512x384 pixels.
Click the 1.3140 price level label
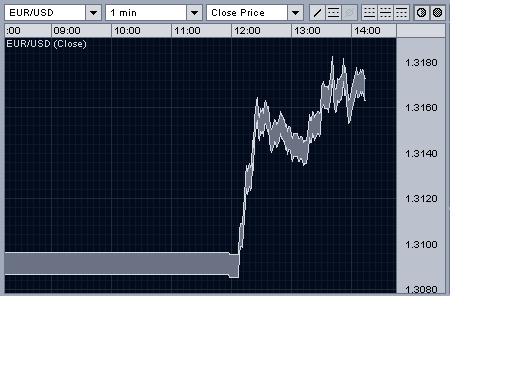(x=421, y=154)
